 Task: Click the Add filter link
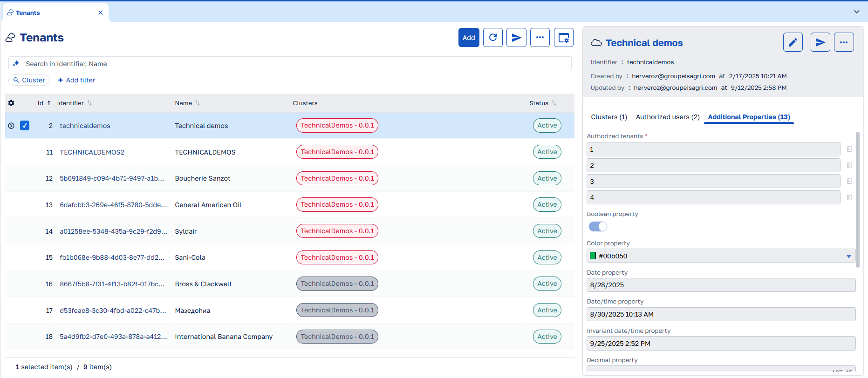(x=76, y=80)
